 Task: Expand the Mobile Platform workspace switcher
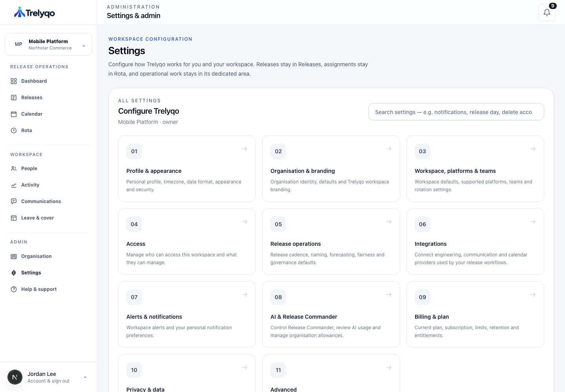[x=48, y=44]
